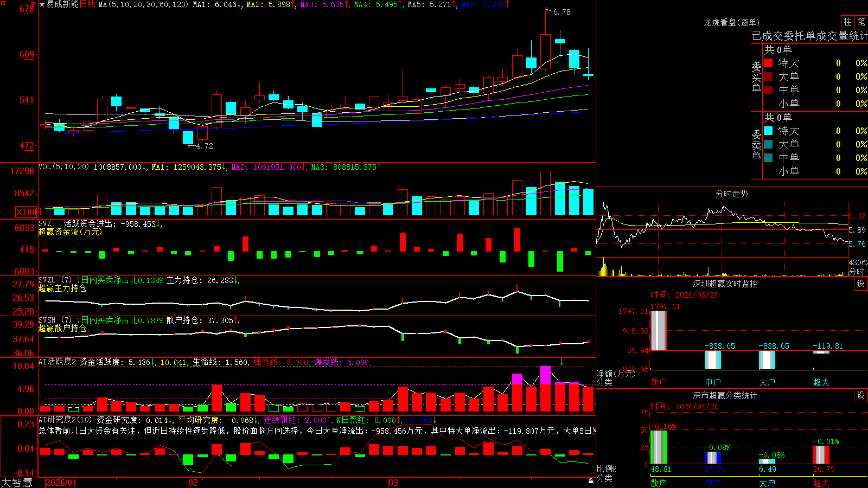Image resolution: width=868 pixels, height=488 pixels.
Task: Click 委买单 section label
Action: pyautogui.click(x=756, y=78)
